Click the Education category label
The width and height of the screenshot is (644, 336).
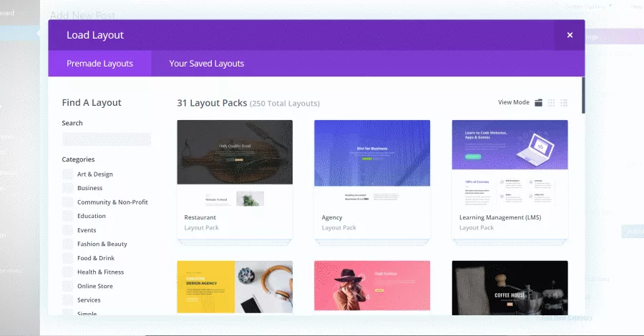92,216
